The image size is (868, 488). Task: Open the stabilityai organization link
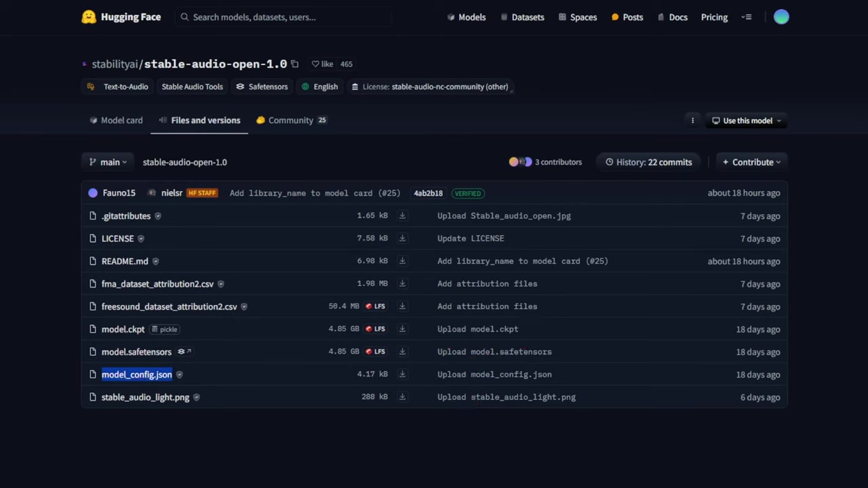click(x=115, y=64)
